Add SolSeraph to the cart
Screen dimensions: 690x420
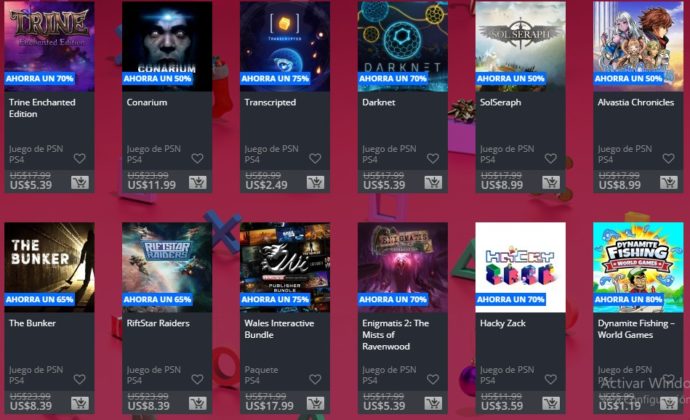pos(551,182)
